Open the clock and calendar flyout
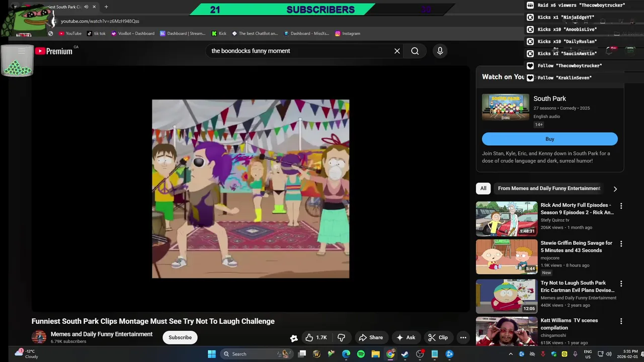The image size is (644, 362). (626, 354)
